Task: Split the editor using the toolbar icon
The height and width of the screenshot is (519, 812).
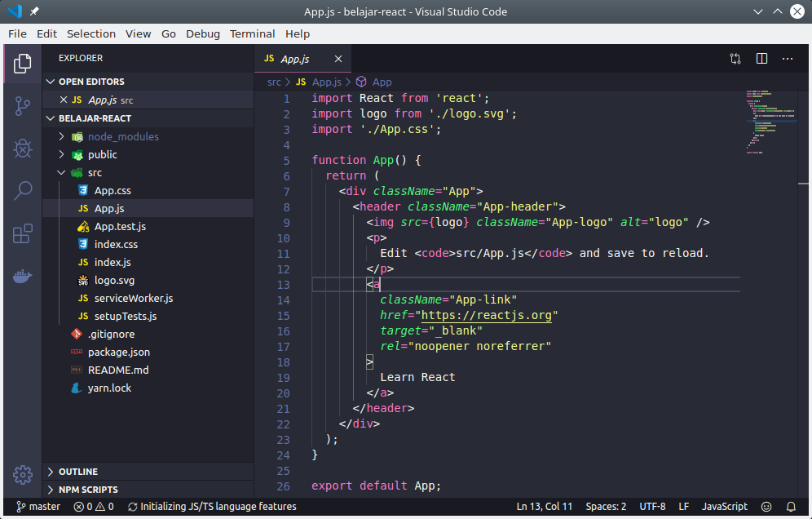Action: 761,59
